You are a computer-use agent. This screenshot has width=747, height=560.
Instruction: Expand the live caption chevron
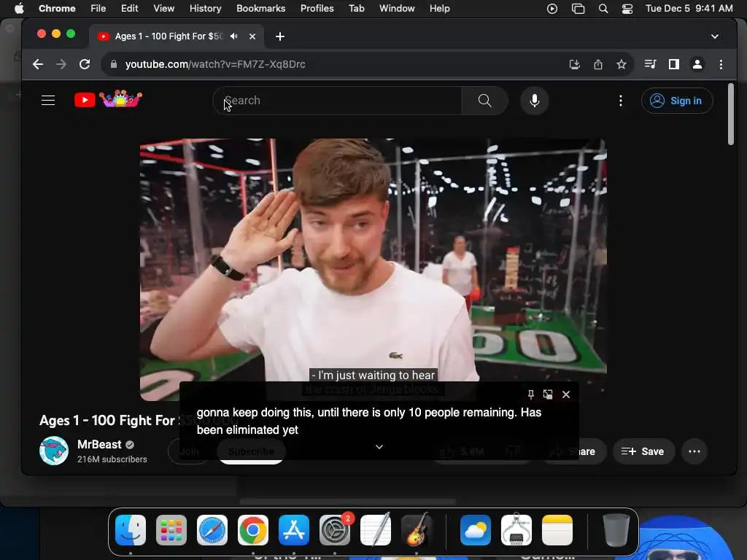pyautogui.click(x=379, y=447)
